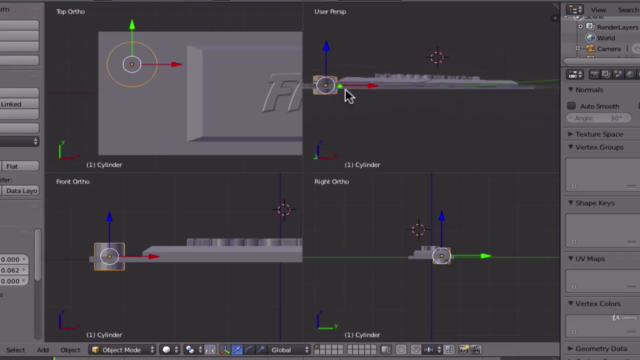Image resolution: width=640 pixels, height=360 pixels.
Task: Click the proportional editing circle icon
Action: click(401, 350)
